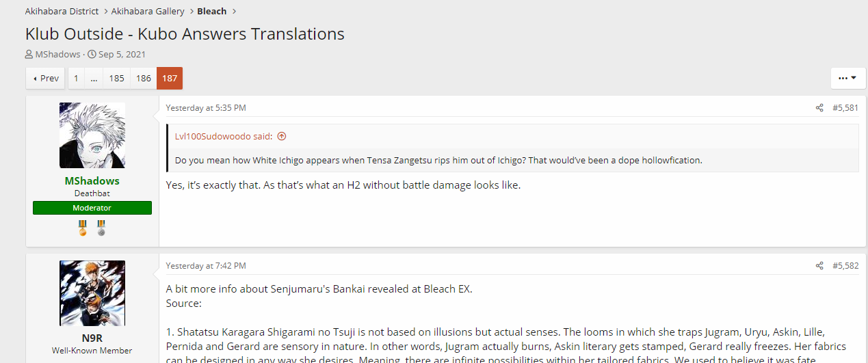Image resolution: width=868 pixels, height=363 pixels.
Task: Open N9R username link
Action: tap(92, 339)
